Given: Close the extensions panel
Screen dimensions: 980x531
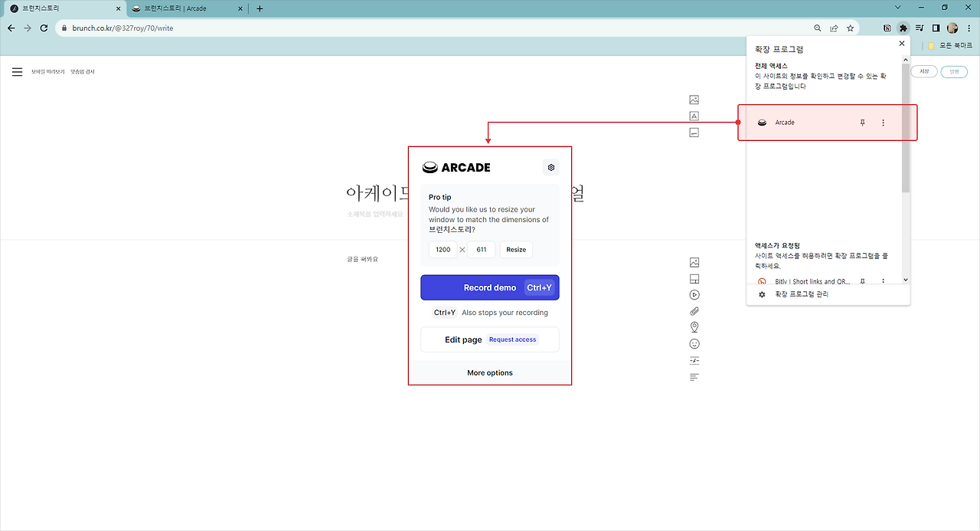Looking at the screenshot, I should coord(902,44).
